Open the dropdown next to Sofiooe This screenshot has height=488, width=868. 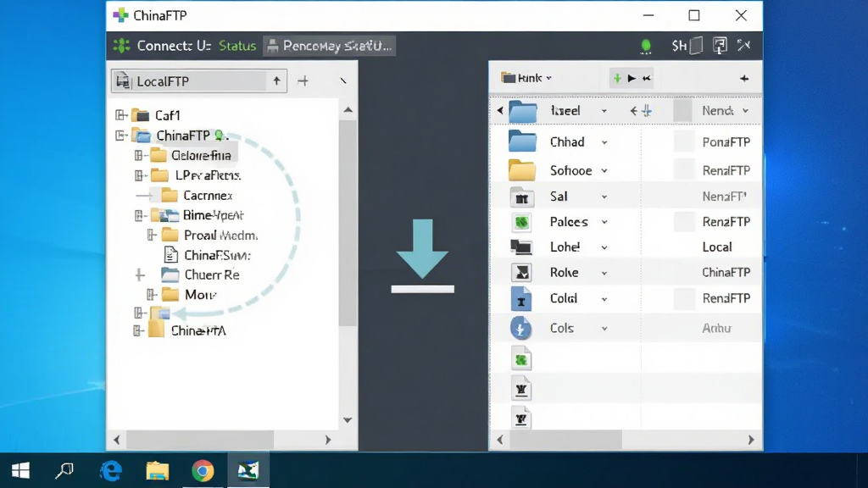[604, 171]
